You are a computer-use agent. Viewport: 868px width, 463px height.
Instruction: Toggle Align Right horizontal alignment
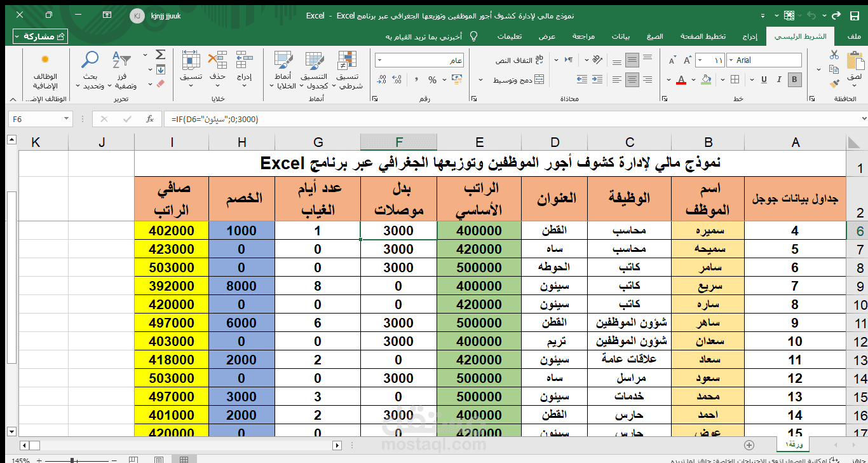(648, 79)
